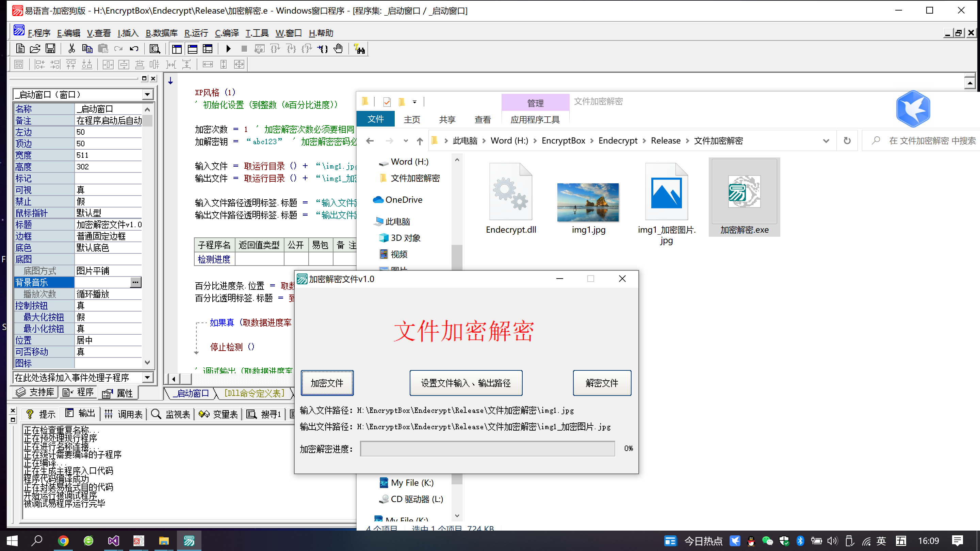Click the properties list scroll down arrow
Viewport: 980px width, 551px height.
148,363
